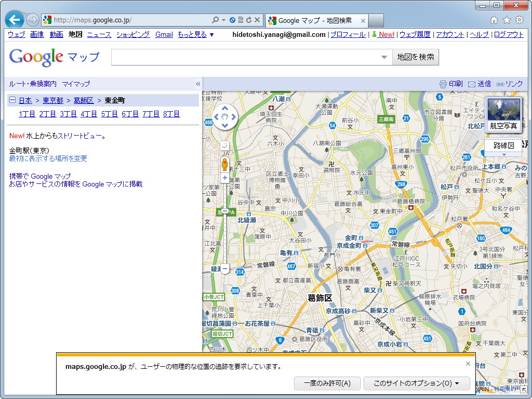Click お店やサービスの情報を Google マップに掲載 link
Screen dimensions: 532x399
[76, 184]
